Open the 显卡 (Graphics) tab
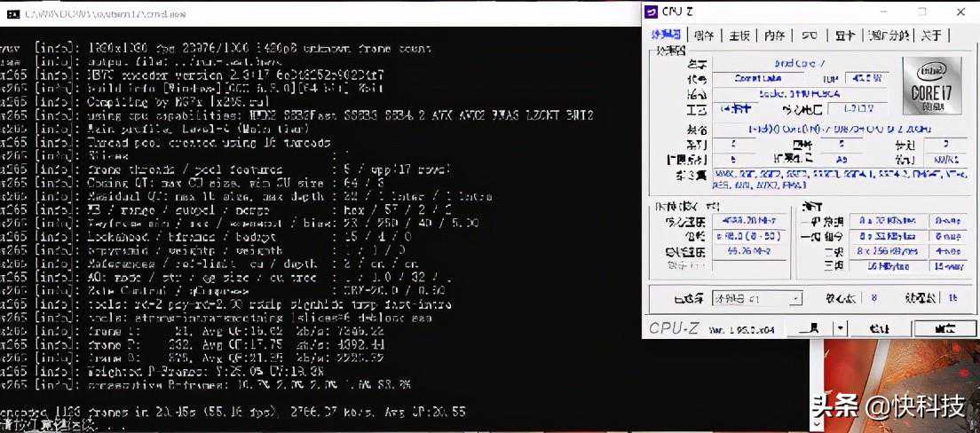The width and height of the screenshot is (980, 433). coord(844,35)
